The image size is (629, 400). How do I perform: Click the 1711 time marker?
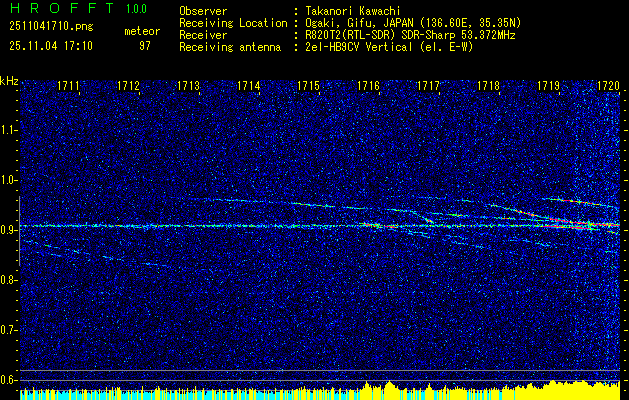[x=68, y=85]
